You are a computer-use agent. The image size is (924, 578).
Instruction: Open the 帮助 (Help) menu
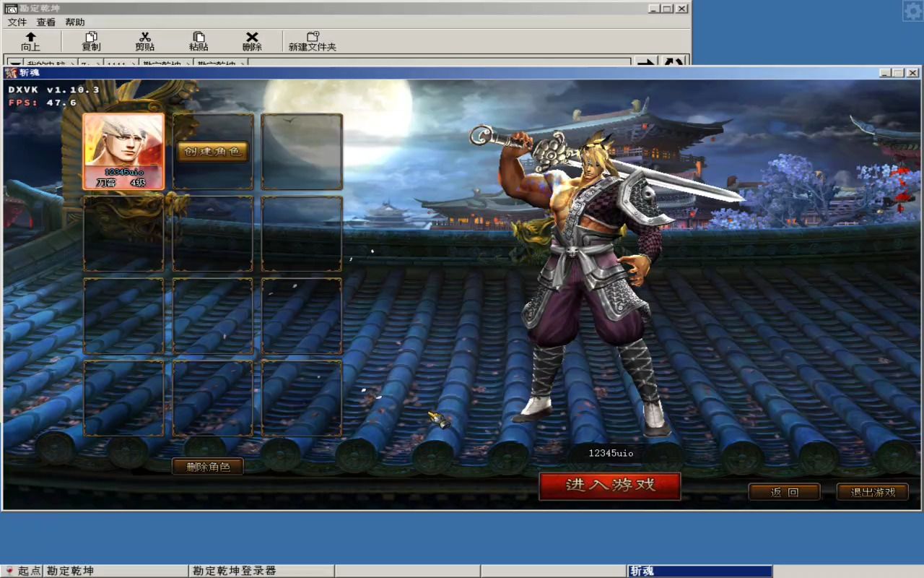[75, 22]
